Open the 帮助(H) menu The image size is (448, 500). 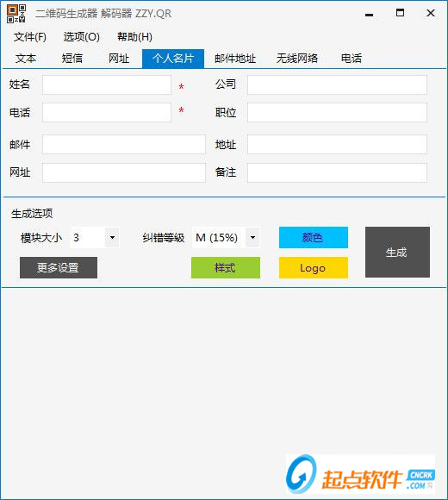click(134, 37)
